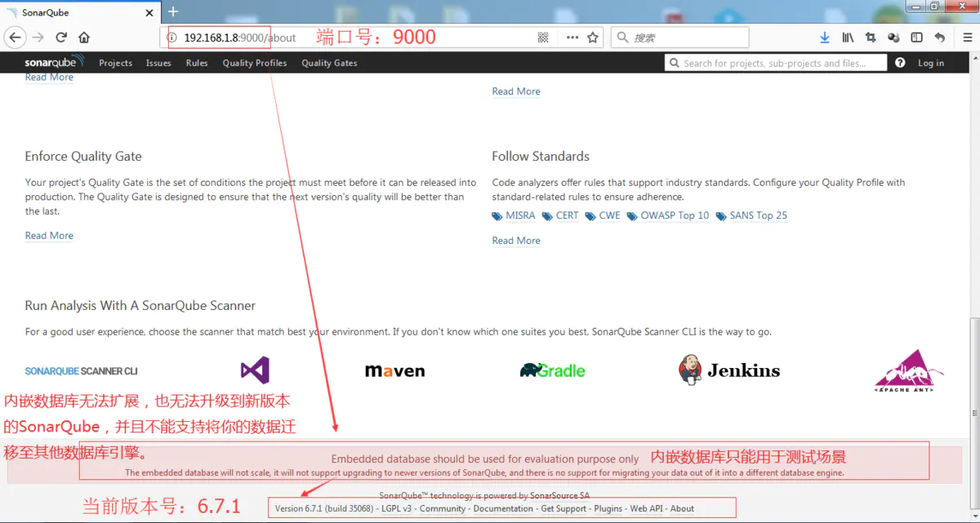Click the Run Analysis With A SonarQube Scanner heading
Image resolution: width=980 pixels, height=523 pixels.
tap(140, 305)
